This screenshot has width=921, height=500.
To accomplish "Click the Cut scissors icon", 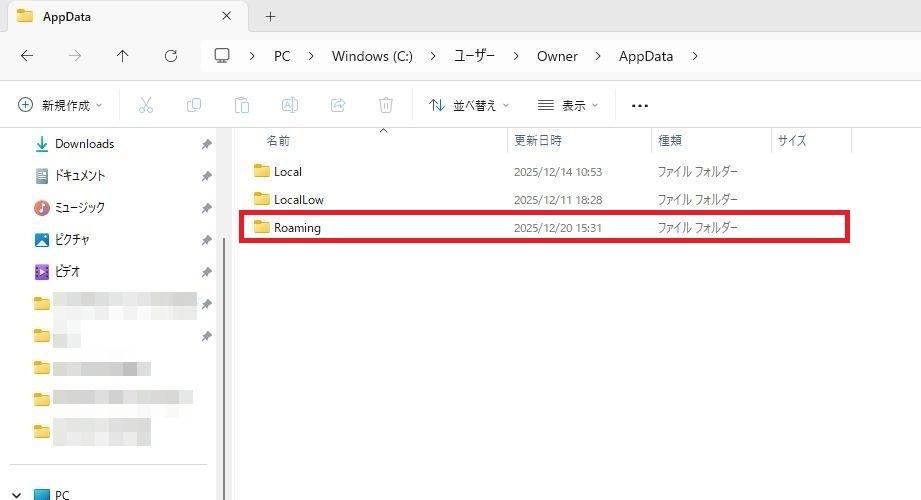I will pos(146,105).
